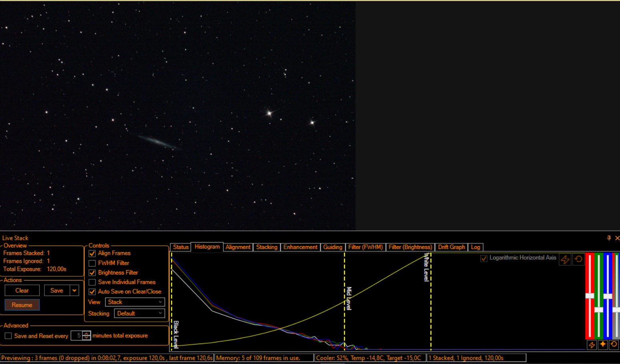The height and width of the screenshot is (364, 620).
Task: Click the White Level marker line
Action: (x=431, y=302)
